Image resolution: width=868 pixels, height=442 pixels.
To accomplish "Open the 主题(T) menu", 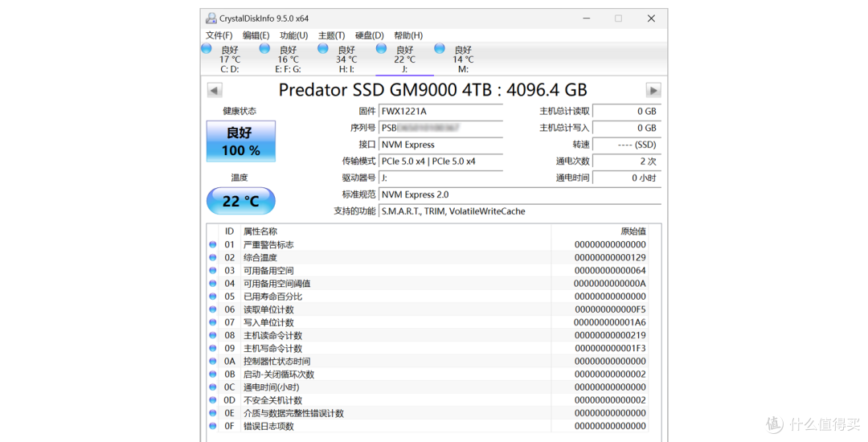I will pos(332,35).
